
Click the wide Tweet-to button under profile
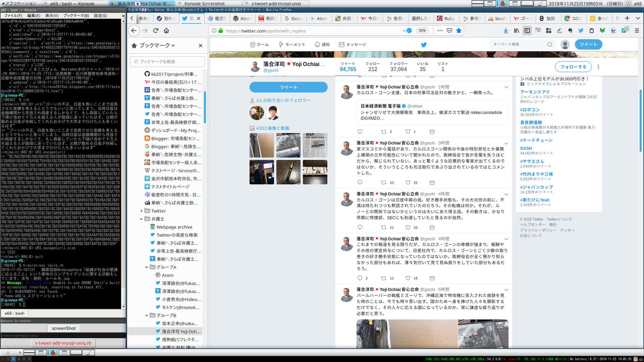tap(288, 87)
